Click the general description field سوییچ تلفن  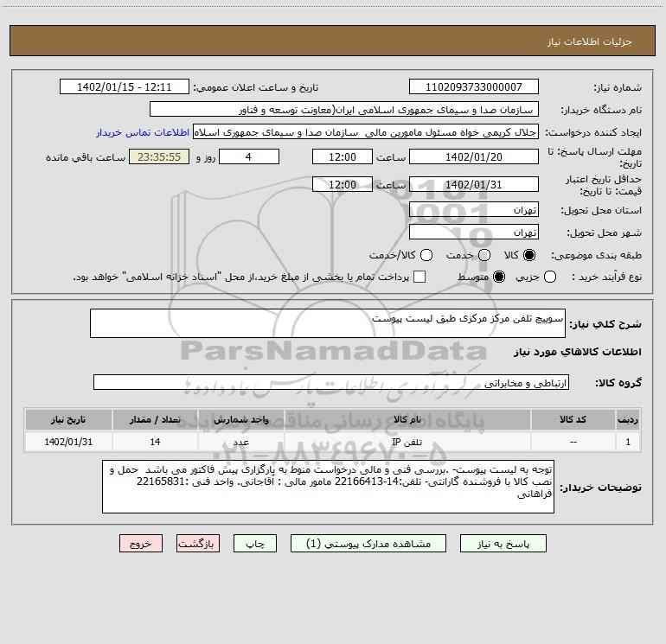pyautogui.click(x=328, y=323)
